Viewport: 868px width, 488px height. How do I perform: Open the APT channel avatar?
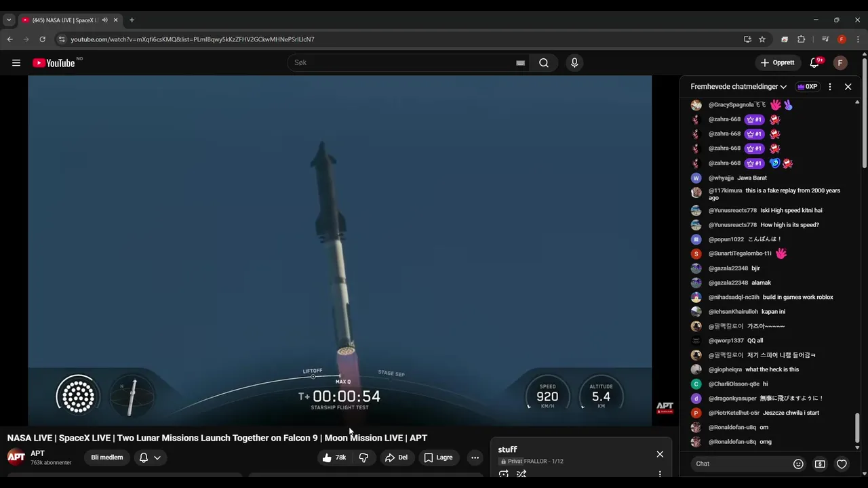(x=16, y=457)
